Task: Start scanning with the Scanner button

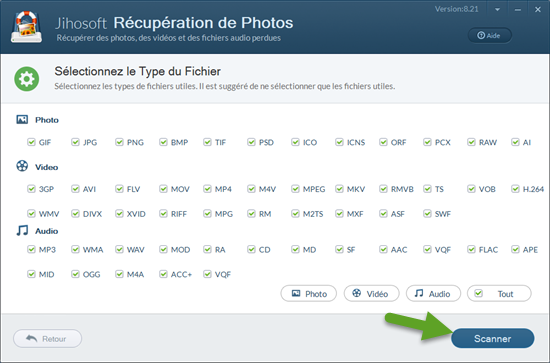Action: click(x=492, y=338)
